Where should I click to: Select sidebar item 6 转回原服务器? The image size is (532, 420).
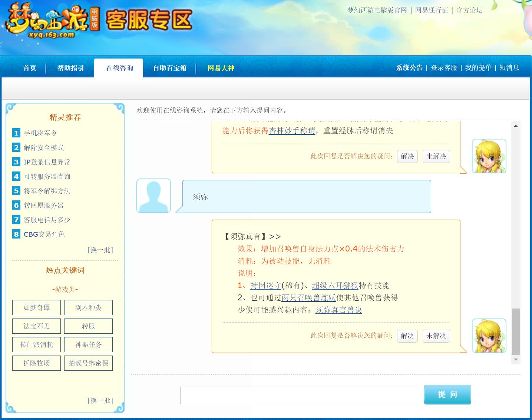point(44,205)
